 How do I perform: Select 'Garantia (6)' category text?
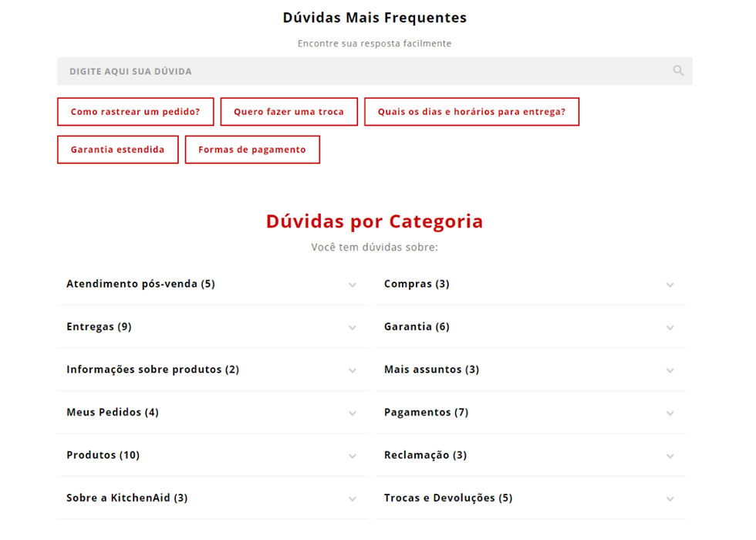point(417,327)
